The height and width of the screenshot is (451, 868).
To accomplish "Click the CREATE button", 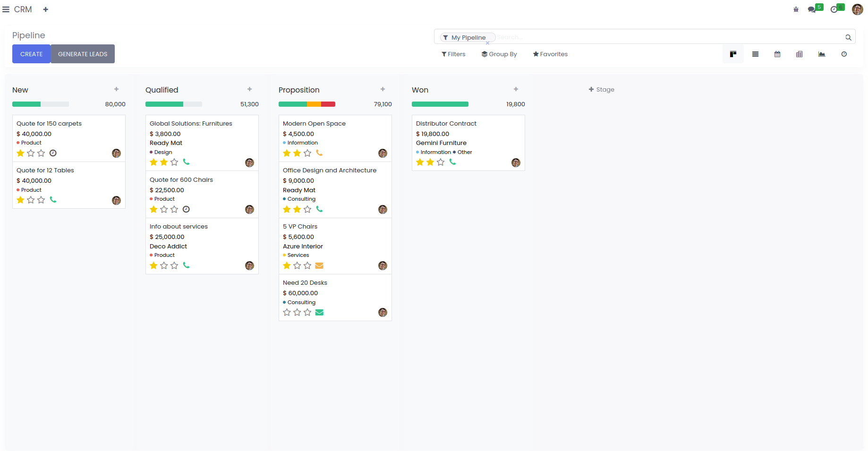I will (x=31, y=54).
